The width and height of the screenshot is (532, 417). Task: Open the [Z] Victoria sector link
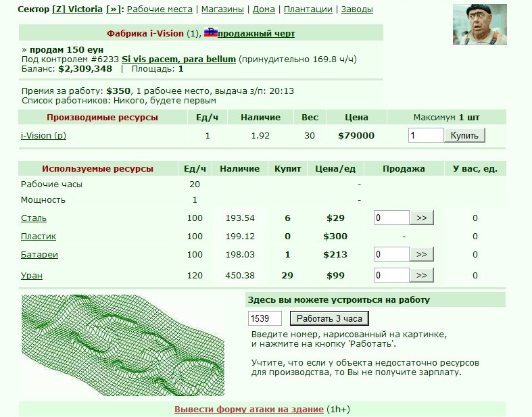[x=77, y=9]
